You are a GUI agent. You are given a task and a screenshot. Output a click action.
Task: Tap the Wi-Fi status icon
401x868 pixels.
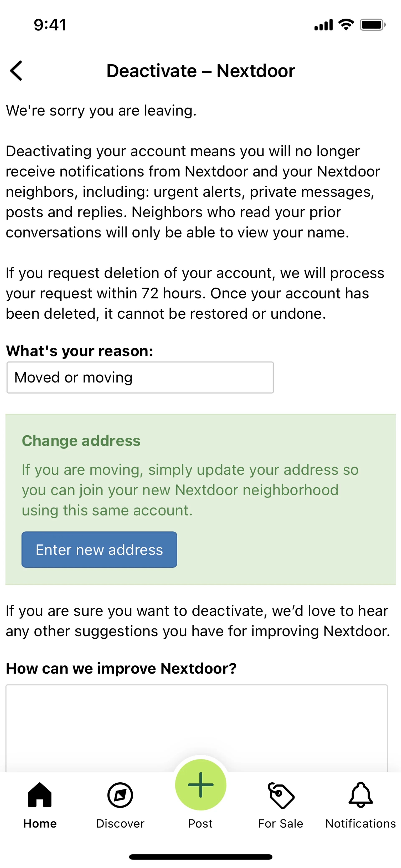click(346, 25)
